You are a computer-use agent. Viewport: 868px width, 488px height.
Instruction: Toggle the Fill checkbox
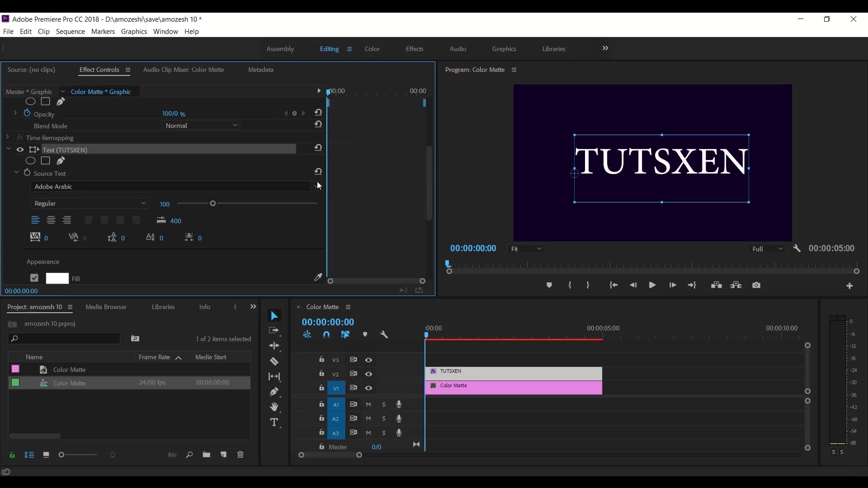(x=34, y=278)
